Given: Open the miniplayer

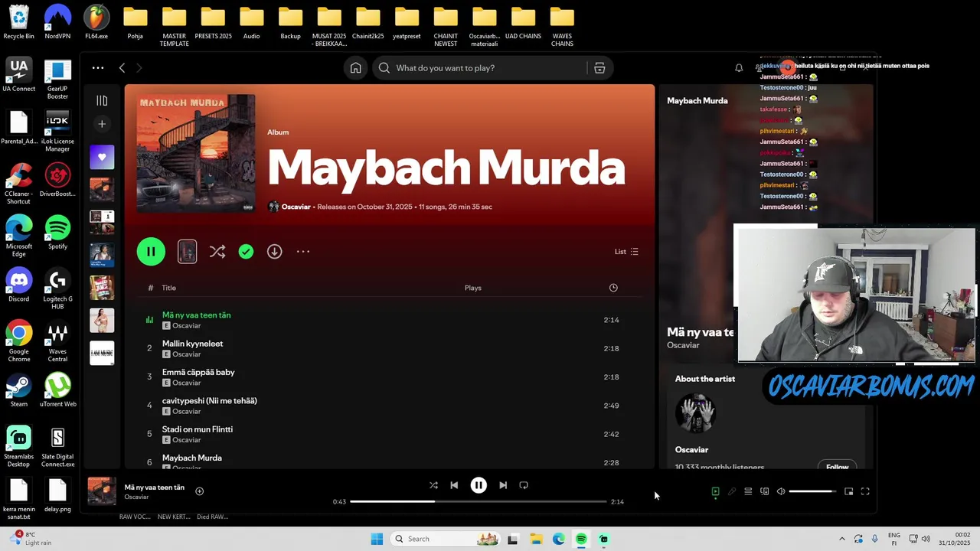Looking at the screenshot, I should (x=848, y=491).
